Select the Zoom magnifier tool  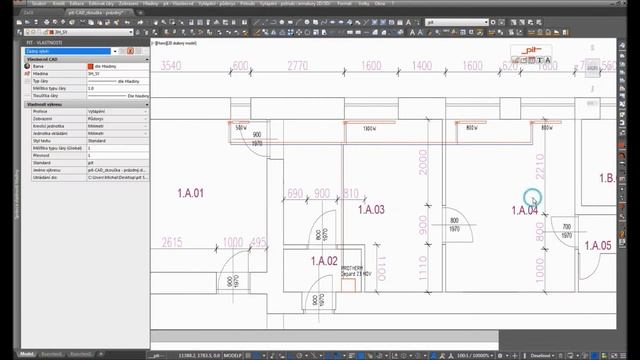(164, 22)
